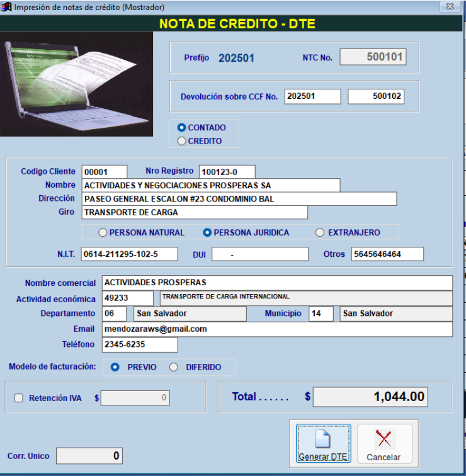Screen dimensions: 466x476
Task: Click the Generar DTE document icon
Action: coord(322,438)
